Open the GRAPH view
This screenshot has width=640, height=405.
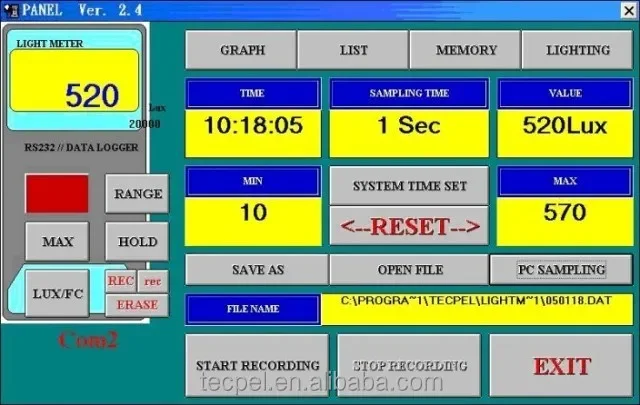[x=241, y=50]
